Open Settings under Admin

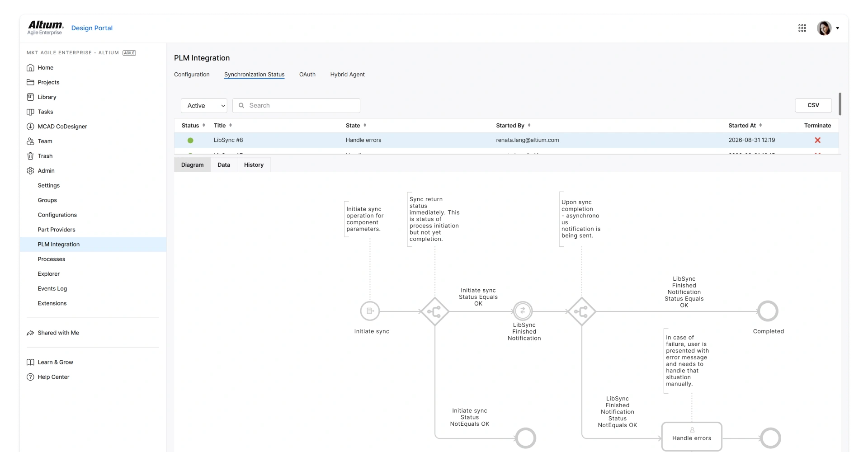point(49,185)
